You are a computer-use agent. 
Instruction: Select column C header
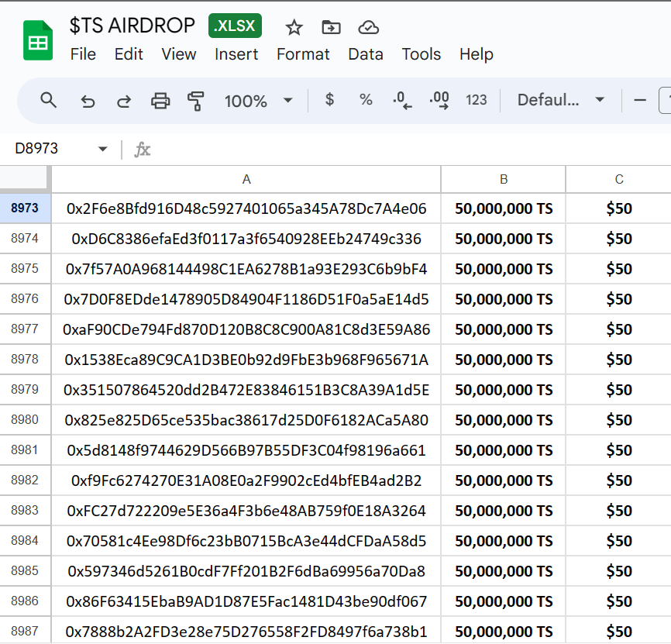pyautogui.click(x=619, y=179)
